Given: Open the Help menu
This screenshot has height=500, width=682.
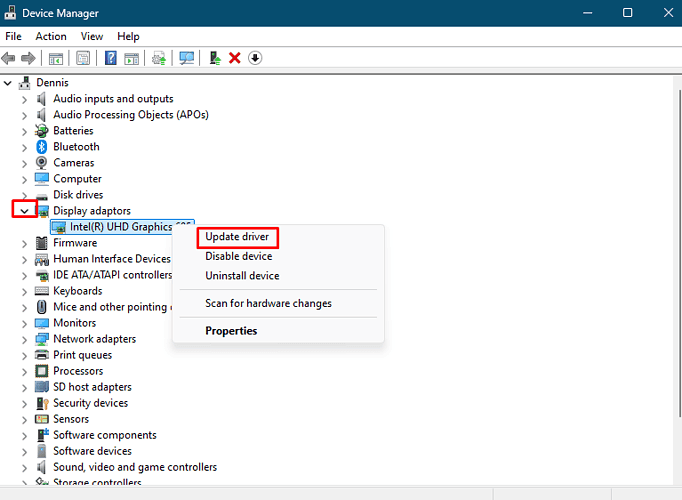Looking at the screenshot, I should (x=128, y=37).
